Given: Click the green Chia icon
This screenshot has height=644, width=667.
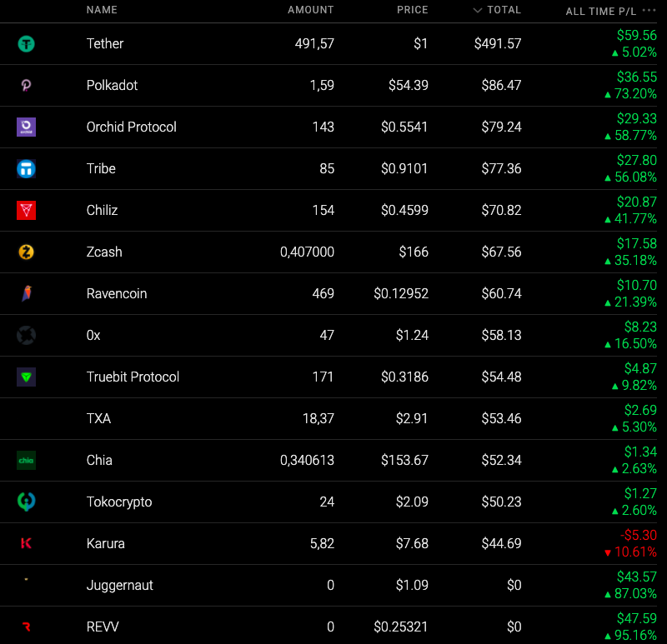Looking at the screenshot, I should coord(26,461).
